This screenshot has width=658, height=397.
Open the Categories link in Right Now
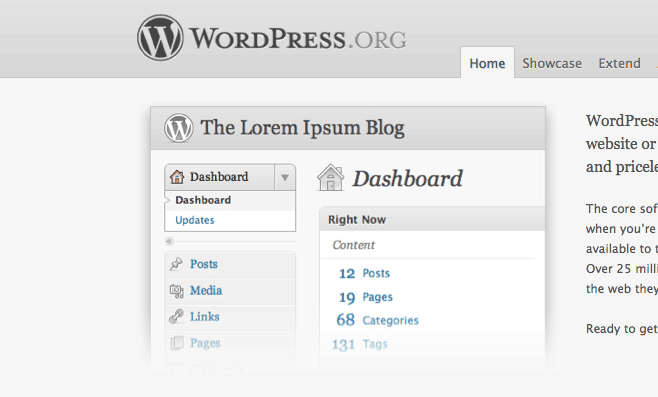click(391, 321)
